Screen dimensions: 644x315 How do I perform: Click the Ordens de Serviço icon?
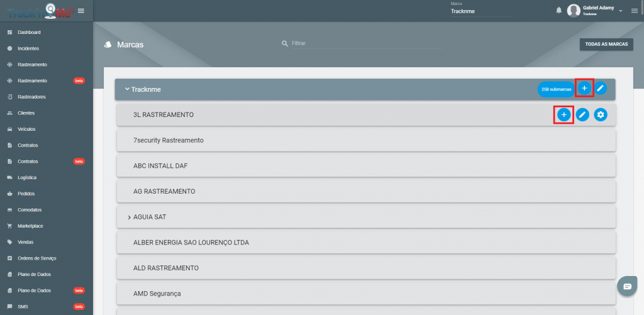click(x=10, y=258)
